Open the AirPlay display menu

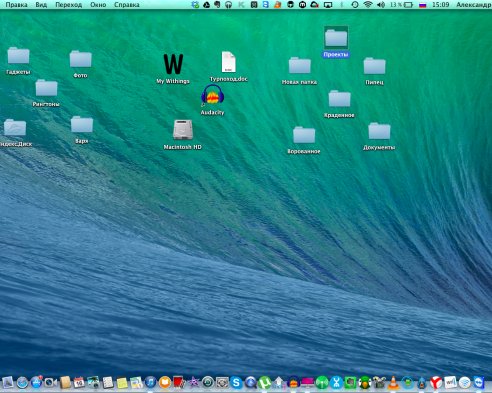click(x=328, y=5)
